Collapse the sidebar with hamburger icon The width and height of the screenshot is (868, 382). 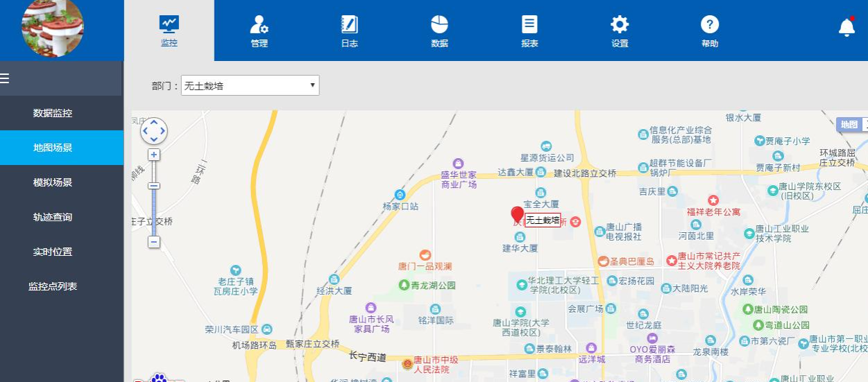click(5, 78)
